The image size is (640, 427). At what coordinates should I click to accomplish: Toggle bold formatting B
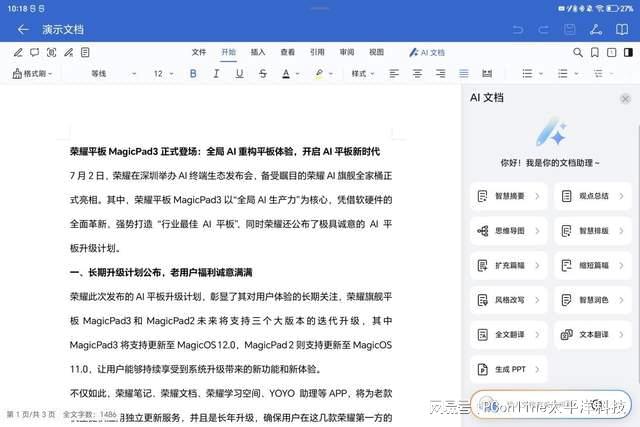click(193, 73)
